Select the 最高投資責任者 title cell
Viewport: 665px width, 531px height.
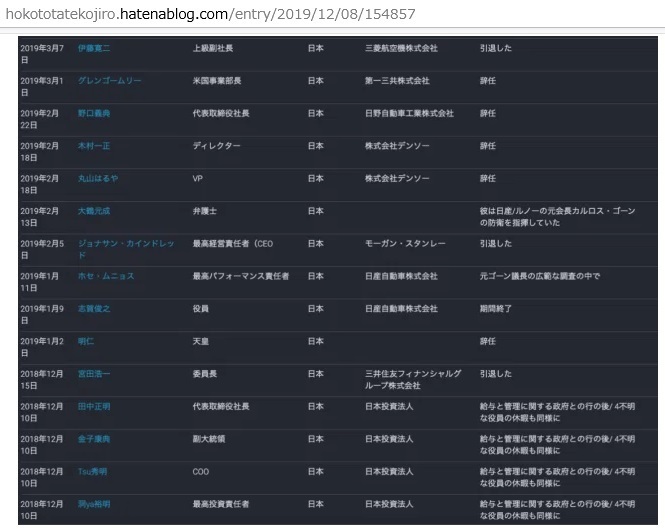[x=221, y=505]
